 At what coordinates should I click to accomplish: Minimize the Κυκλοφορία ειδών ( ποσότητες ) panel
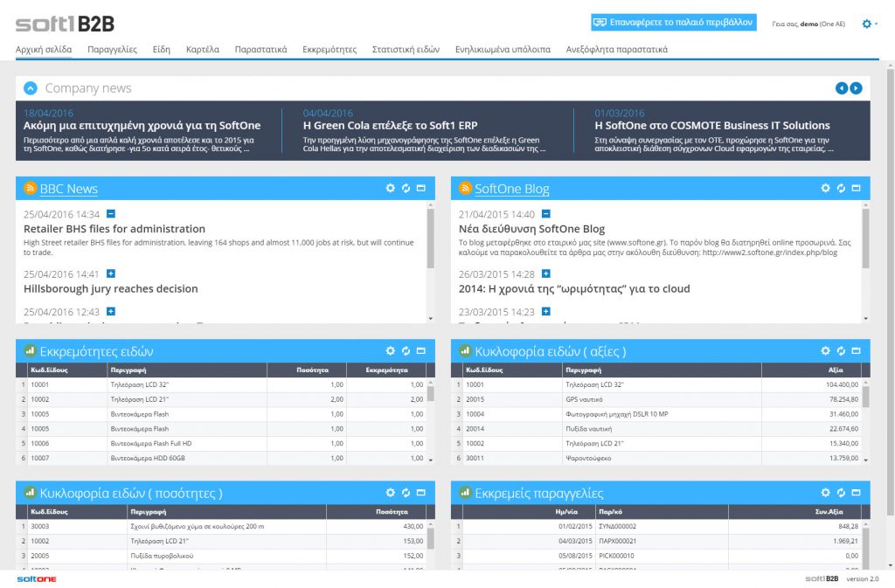click(421, 492)
